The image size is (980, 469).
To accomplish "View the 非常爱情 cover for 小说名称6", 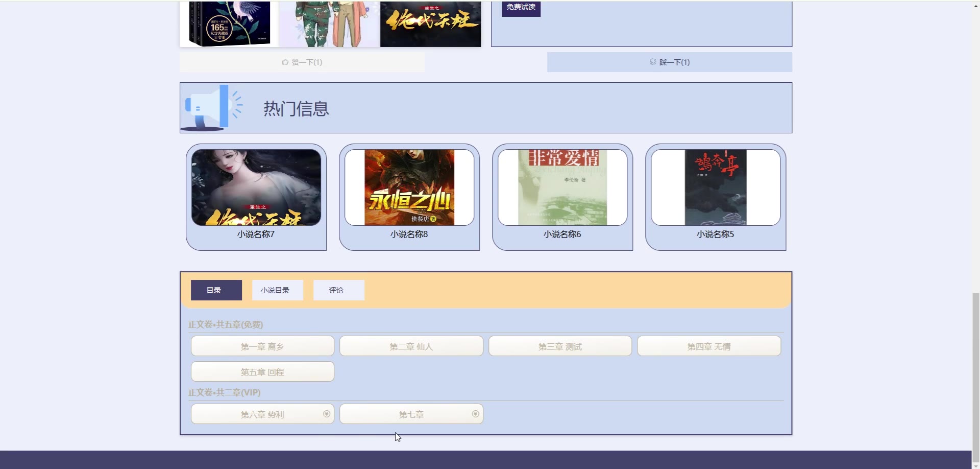I will pyautogui.click(x=562, y=187).
